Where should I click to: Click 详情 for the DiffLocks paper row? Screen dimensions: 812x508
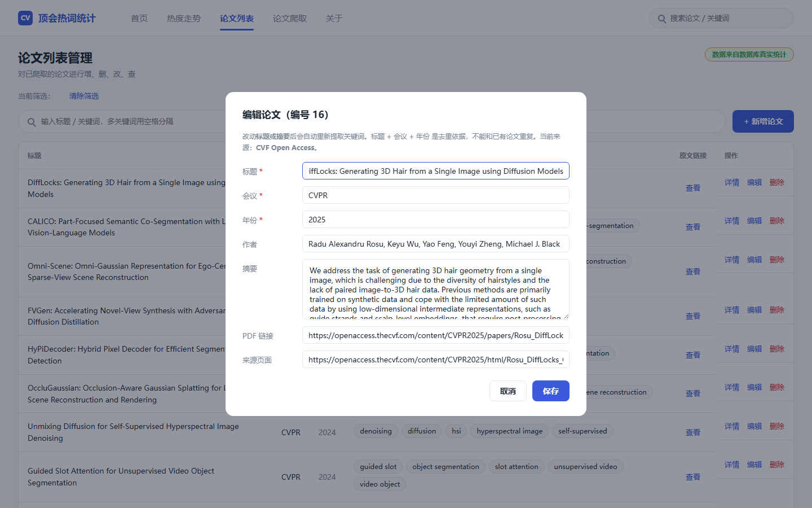tap(732, 182)
